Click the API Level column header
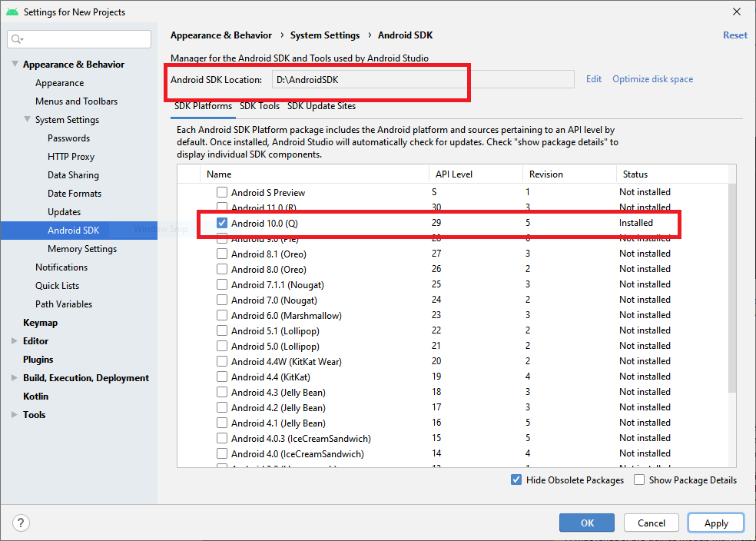Screen dimensions: 756x541 pos(476,174)
